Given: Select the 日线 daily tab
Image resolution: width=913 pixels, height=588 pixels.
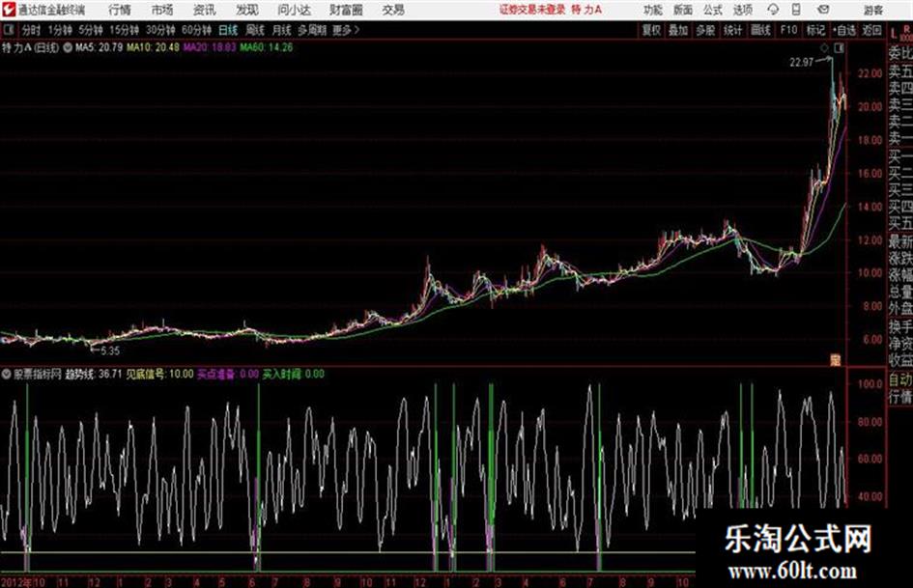Looking at the screenshot, I should (228, 30).
